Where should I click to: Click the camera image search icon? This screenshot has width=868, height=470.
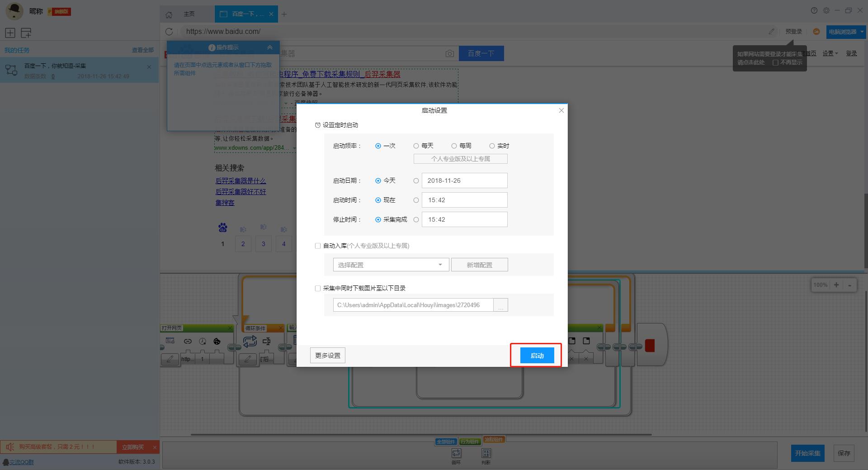point(449,53)
